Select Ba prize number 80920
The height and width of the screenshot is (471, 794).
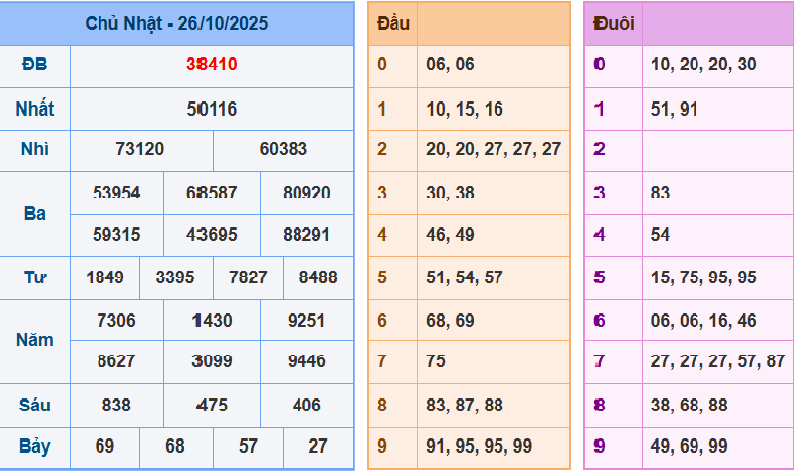coord(306,192)
